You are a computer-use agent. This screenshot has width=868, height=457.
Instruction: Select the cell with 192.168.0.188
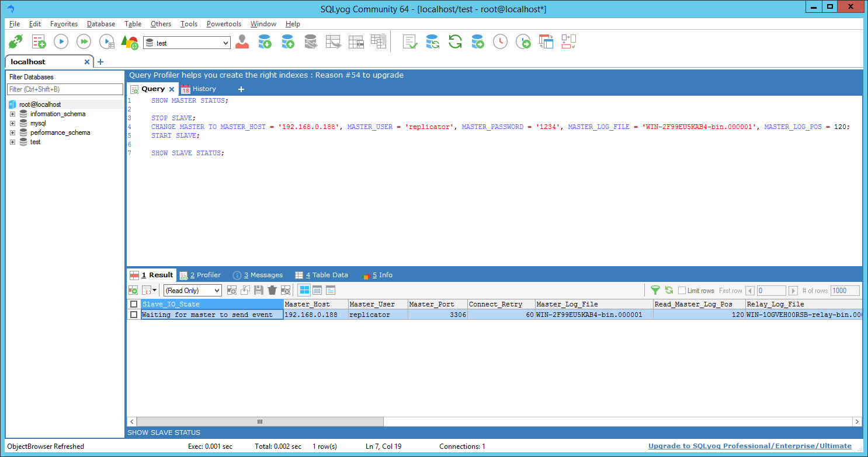tap(315, 315)
